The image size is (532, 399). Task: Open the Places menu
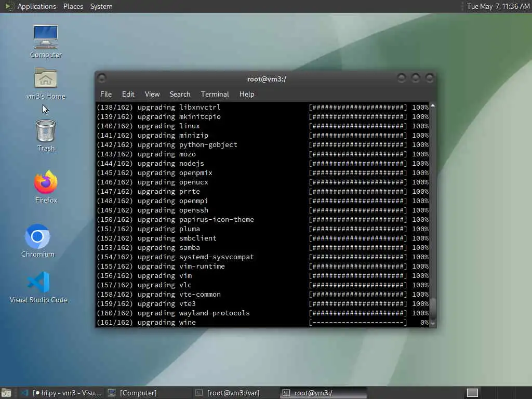73,6
